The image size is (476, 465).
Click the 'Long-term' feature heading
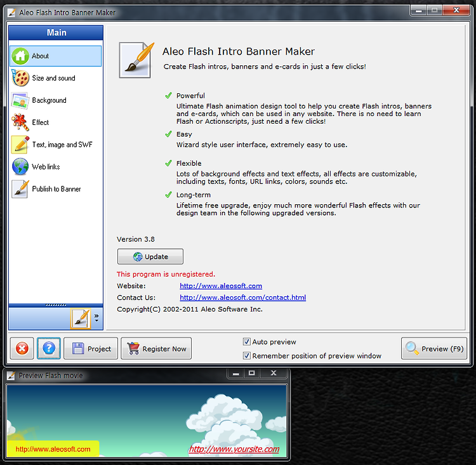[x=194, y=195]
